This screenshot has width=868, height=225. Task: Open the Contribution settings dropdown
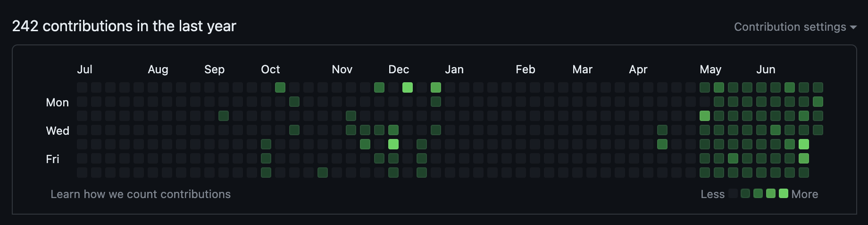click(795, 27)
